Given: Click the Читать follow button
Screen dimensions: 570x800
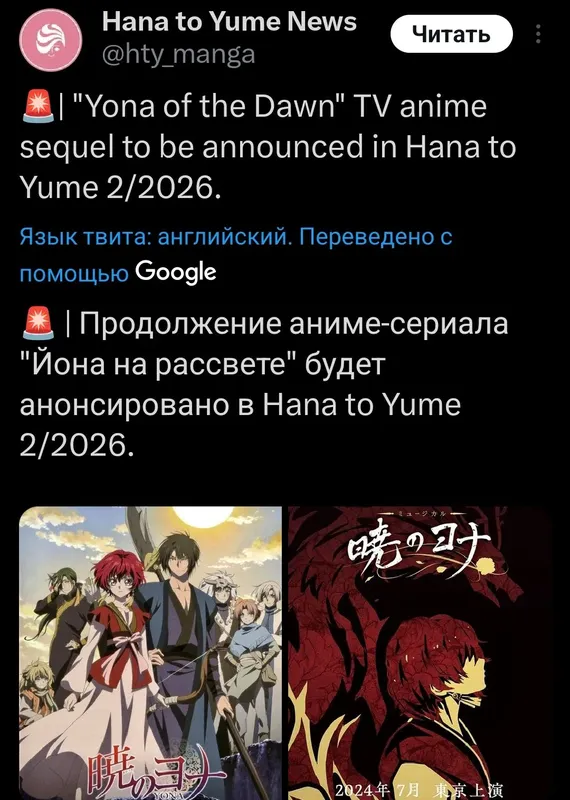Looking at the screenshot, I should pos(451,34).
